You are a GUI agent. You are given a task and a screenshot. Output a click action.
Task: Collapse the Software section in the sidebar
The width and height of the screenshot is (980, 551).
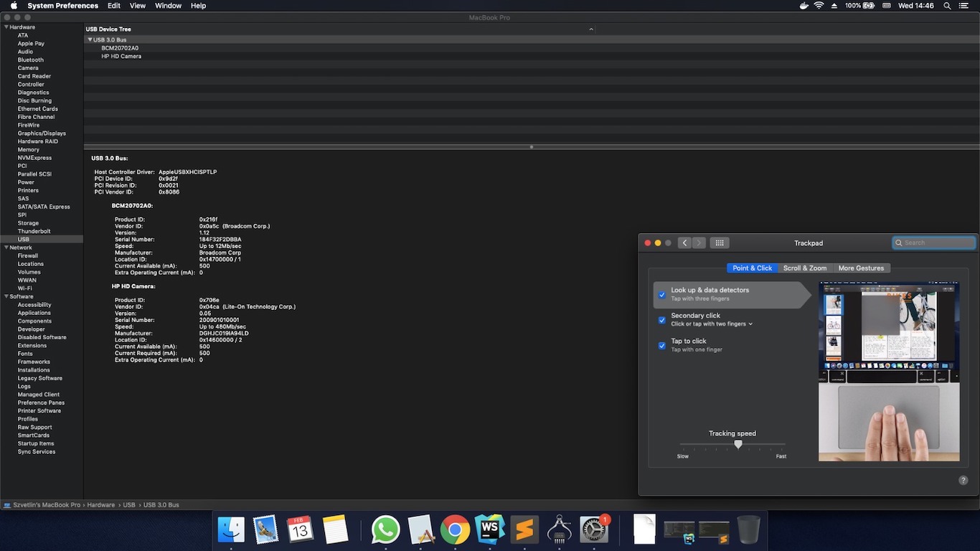click(6, 296)
